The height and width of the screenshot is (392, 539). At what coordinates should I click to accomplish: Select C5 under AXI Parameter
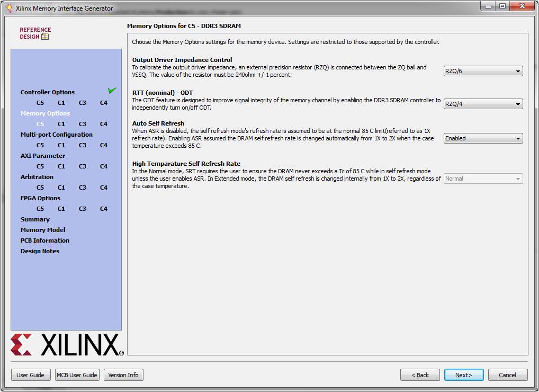(x=40, y=166)
